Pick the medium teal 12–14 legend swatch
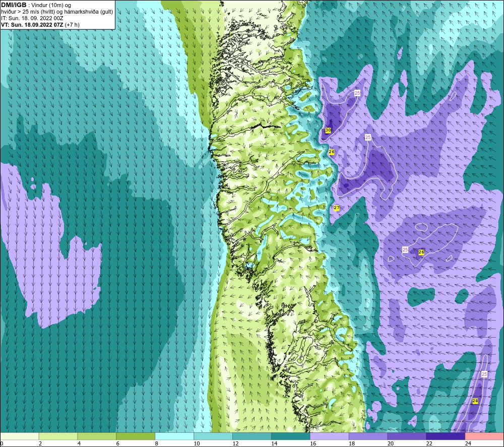The height and width of the screenshot is (447, 504). coord(252,436)
